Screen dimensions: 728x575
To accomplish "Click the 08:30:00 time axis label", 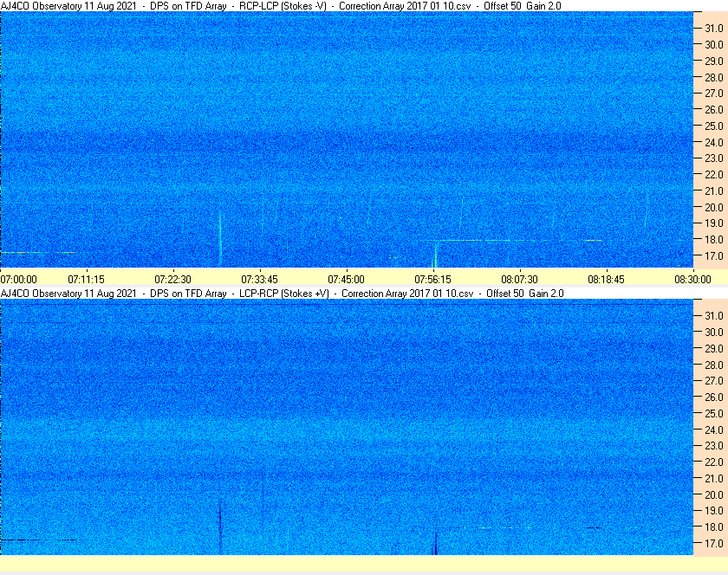I will tap(692, 280).
